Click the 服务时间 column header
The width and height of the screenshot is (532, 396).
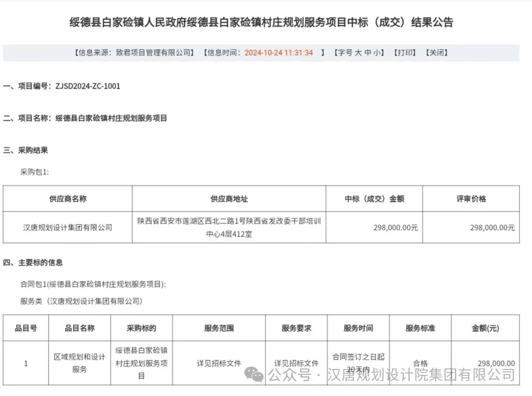click(358, 328)
